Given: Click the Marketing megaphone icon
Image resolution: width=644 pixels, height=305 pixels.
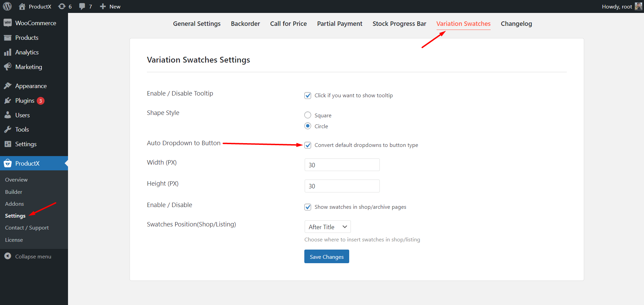Looking at the screenshot, I should pyautogui.click(x=7, y=67).
